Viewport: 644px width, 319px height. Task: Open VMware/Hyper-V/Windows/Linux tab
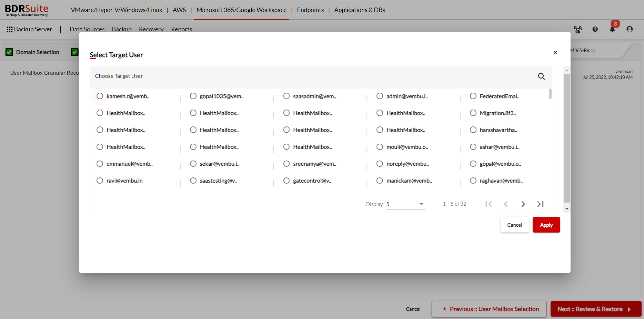117,10
